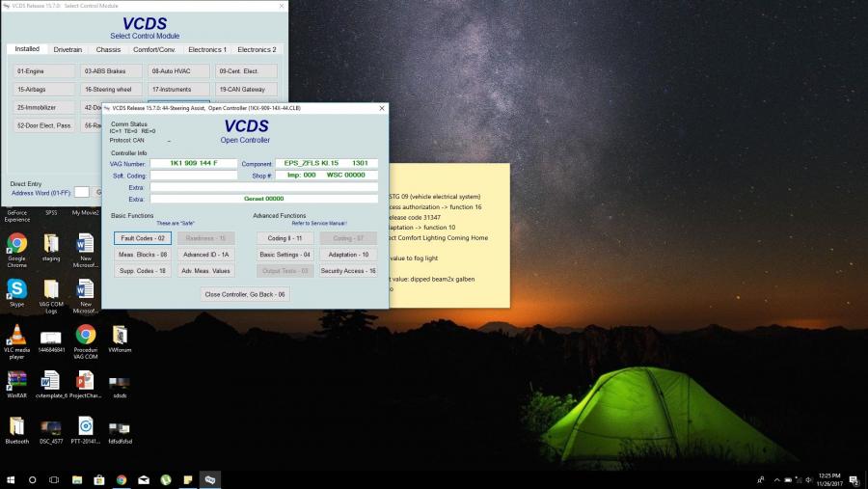Click Fault Codes - 02 button
The width and height of the screenshot is (868, 489).
(x=142, y=238)
